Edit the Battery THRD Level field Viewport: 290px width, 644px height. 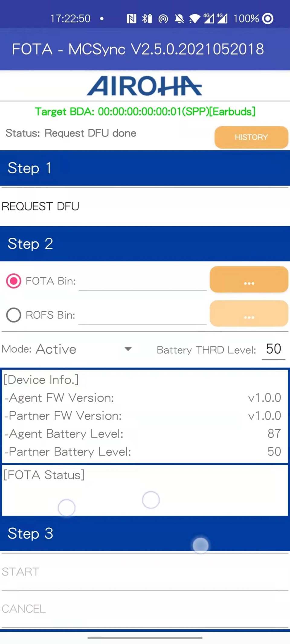[x=273, y=349]
